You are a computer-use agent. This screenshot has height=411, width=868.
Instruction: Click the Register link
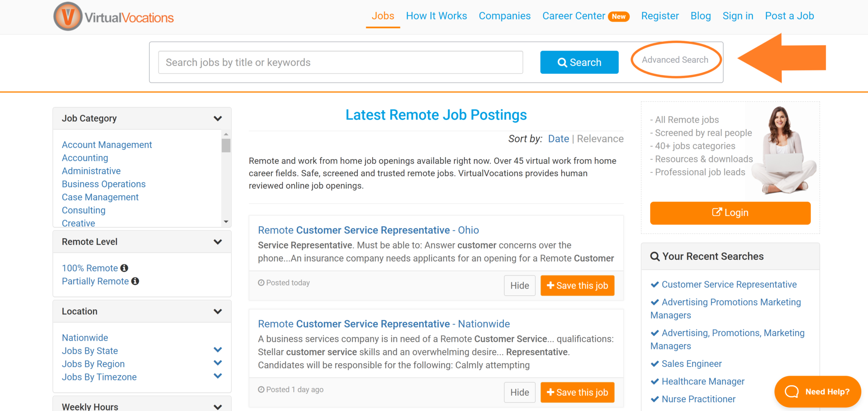point(659,16)
